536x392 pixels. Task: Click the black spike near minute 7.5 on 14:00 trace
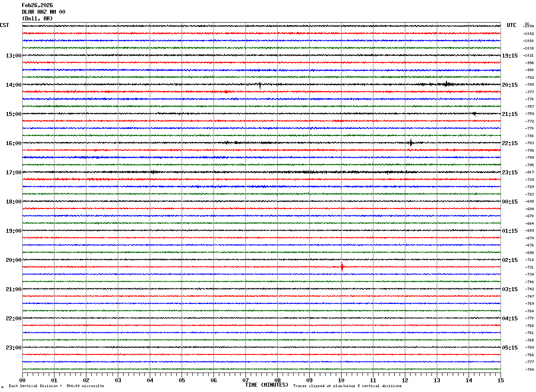pos(260,85)
